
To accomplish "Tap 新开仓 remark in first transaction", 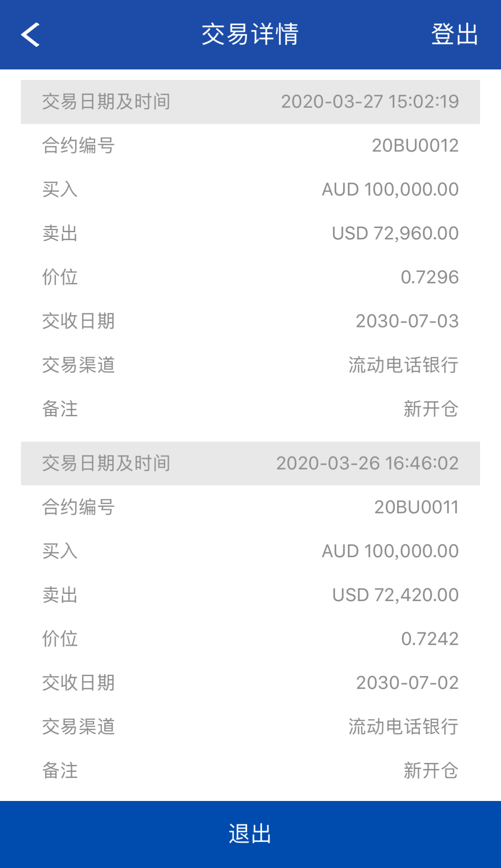I will coord(431,409).
